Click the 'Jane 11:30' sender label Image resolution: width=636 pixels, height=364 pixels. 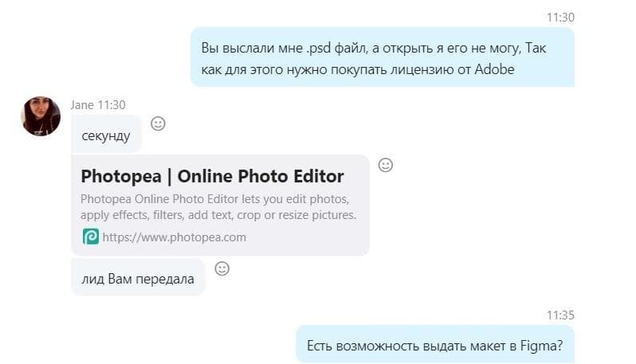point(98,105)
